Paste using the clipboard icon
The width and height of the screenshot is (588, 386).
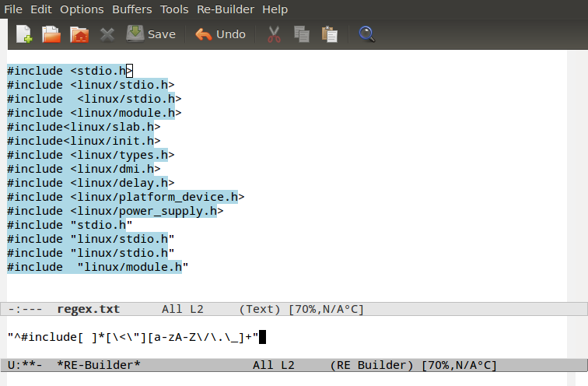[x=330, y=34]
